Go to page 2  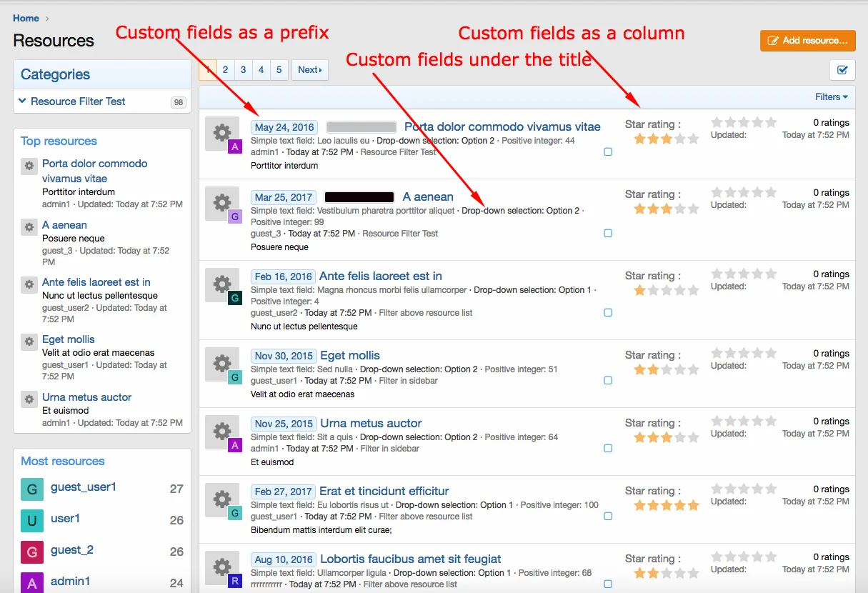point(225,69)
